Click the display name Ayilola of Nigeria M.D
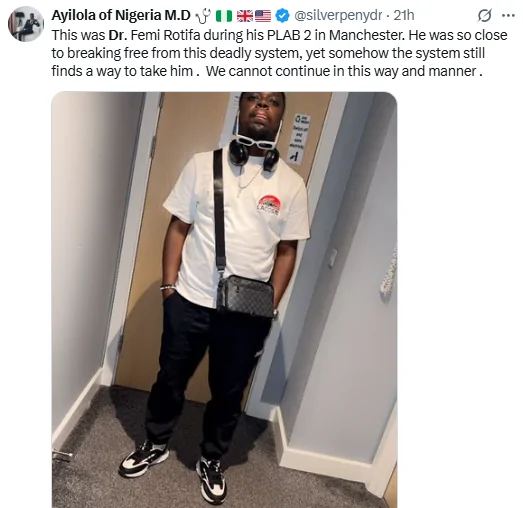The image size is (523, 508). click(121, 15)
